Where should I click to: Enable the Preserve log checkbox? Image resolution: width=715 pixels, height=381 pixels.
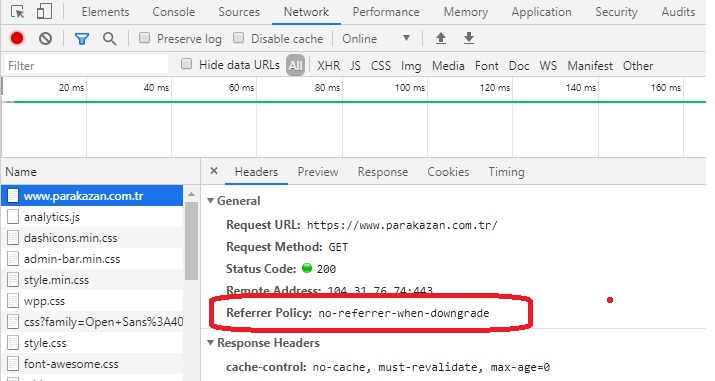(x=144, y=38)
